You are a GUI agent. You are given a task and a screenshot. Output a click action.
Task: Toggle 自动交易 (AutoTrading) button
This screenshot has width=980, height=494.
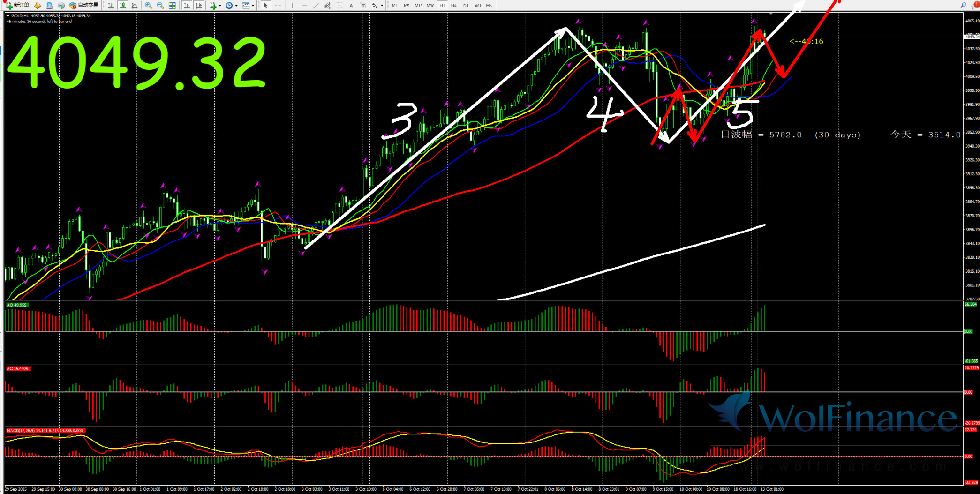coord(84,5)
